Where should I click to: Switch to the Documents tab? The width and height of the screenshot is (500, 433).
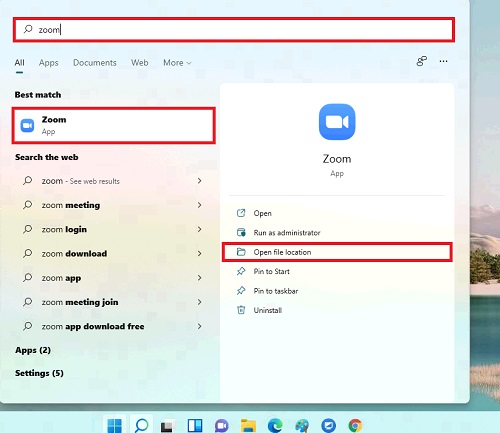(95, 63)
